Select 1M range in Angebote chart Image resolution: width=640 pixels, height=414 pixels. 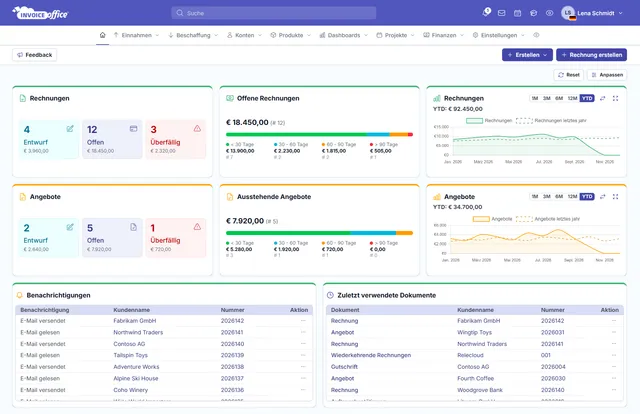point(535,197)
